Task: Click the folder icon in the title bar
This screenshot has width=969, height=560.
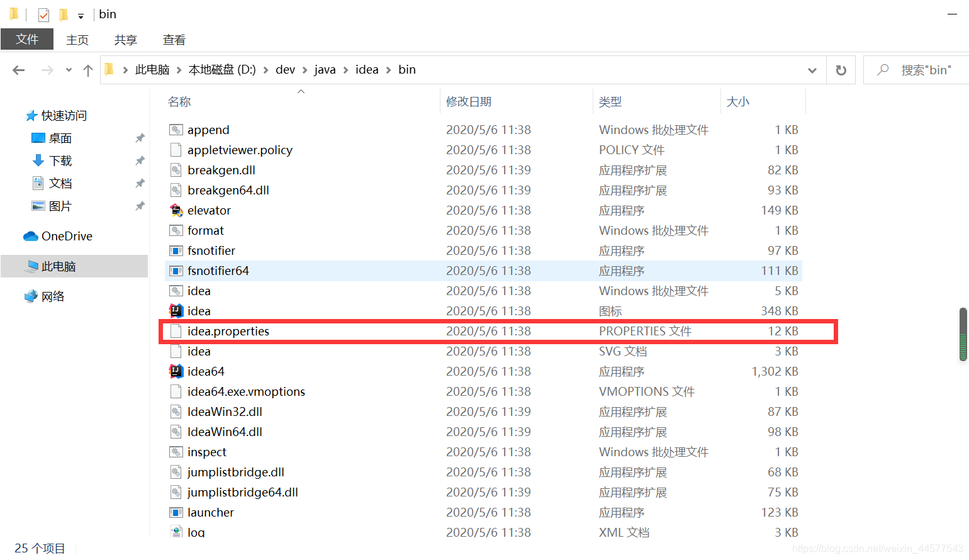Action: 14,14
